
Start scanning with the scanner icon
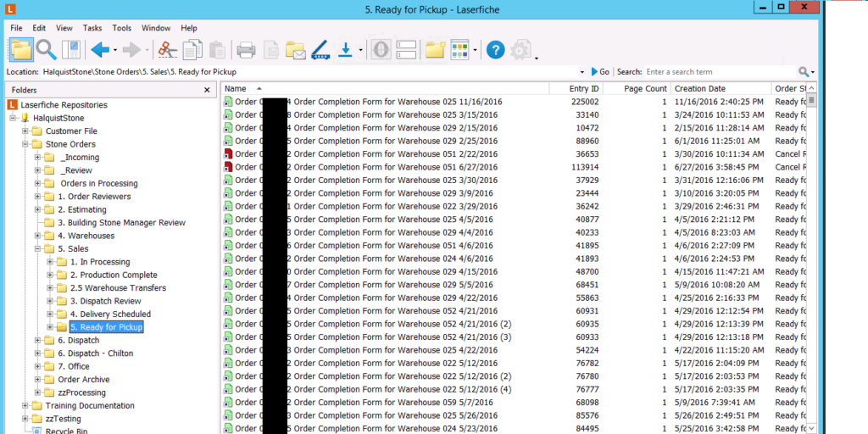[x=321, y=50]
